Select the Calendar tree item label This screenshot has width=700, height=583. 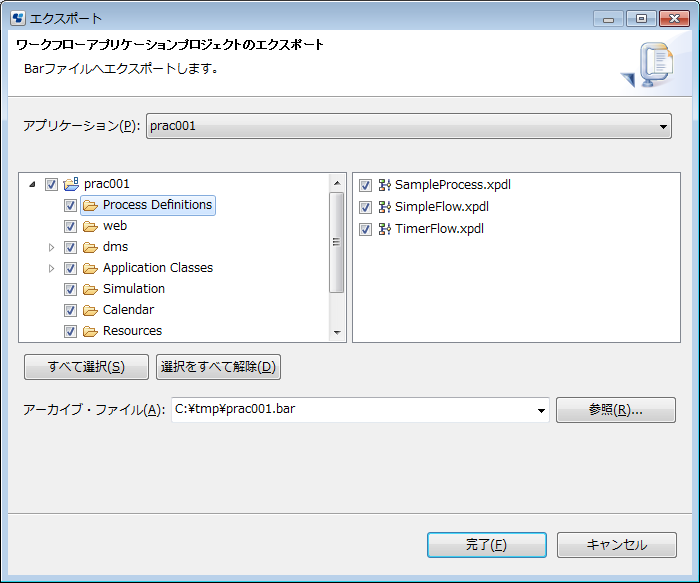[129, 310]
